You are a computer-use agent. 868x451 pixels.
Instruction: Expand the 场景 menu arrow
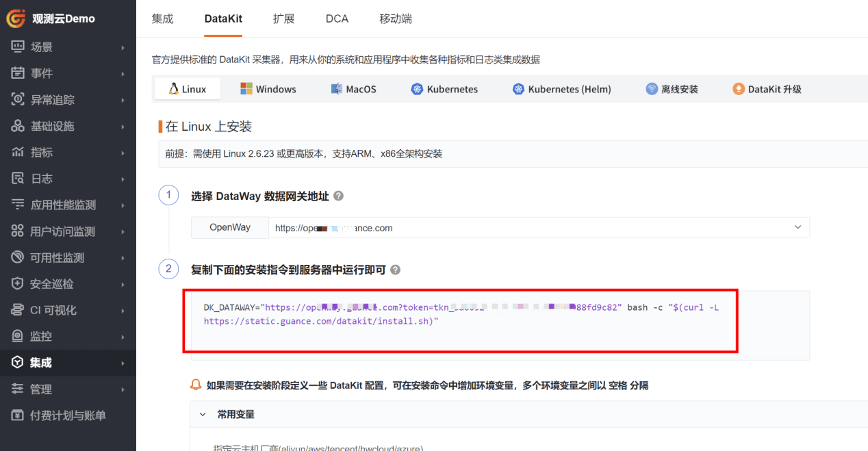tap(123, 47)
